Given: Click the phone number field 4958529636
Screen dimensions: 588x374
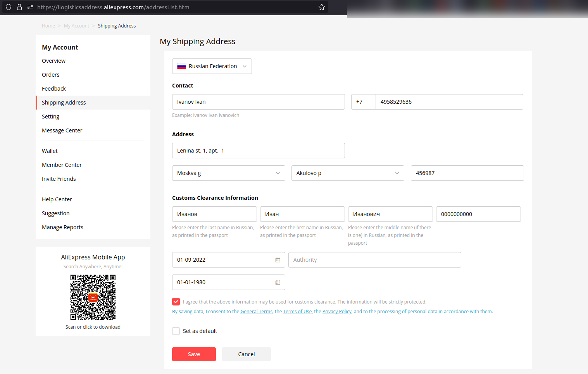Looking at the screenshot, I should point(449,102).
